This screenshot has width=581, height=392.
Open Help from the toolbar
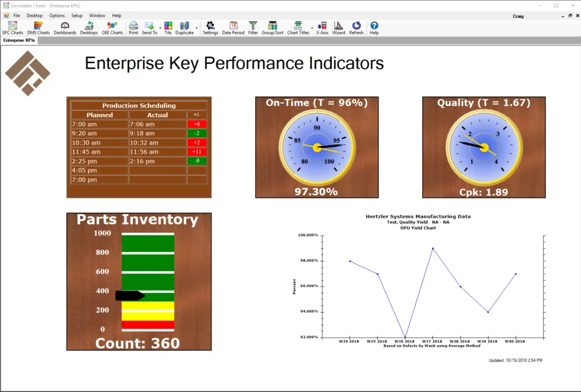(374, 28)
